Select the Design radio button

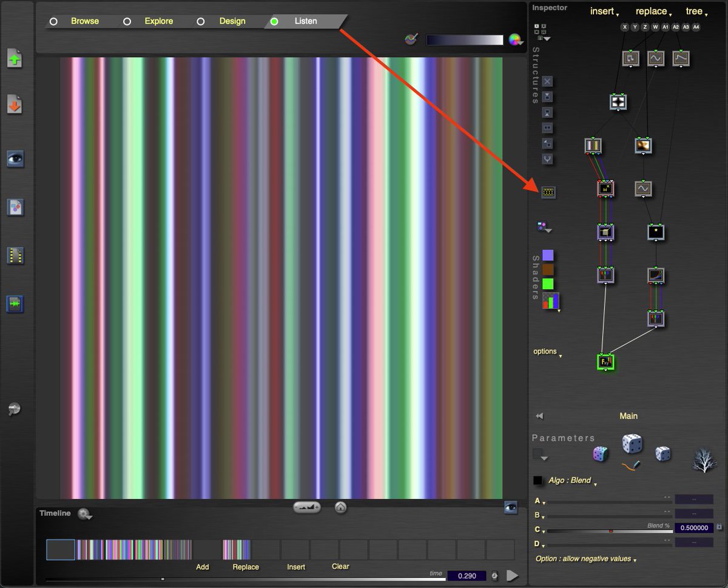[200, 21]
